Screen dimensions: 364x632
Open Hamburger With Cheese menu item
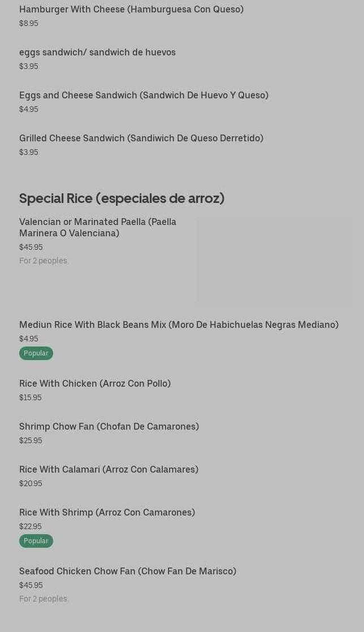tap(131, 9)
